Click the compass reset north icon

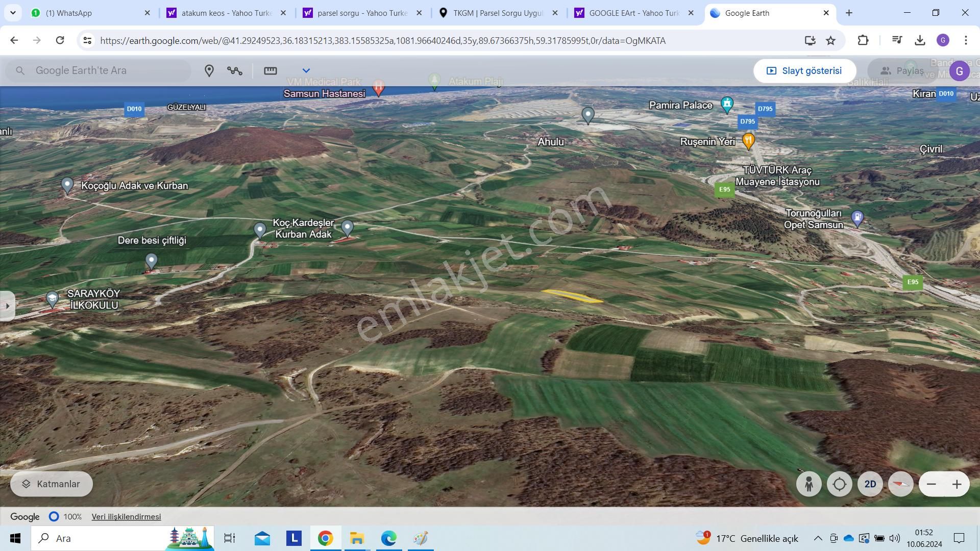pos(900,484)
